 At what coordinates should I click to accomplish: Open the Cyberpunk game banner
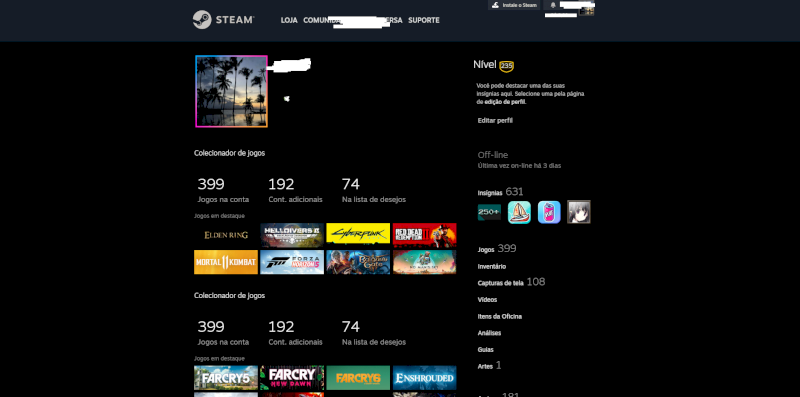coord(358,235)
